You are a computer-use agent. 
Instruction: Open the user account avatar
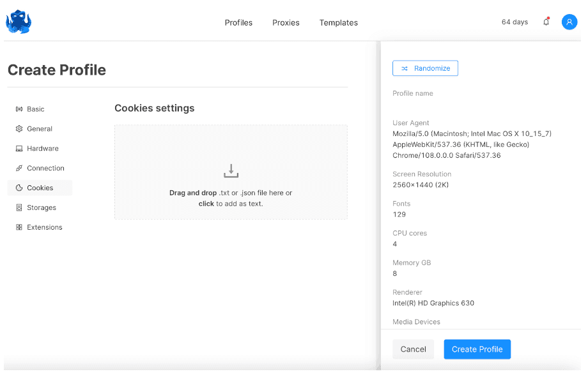[x=569, y=22]
